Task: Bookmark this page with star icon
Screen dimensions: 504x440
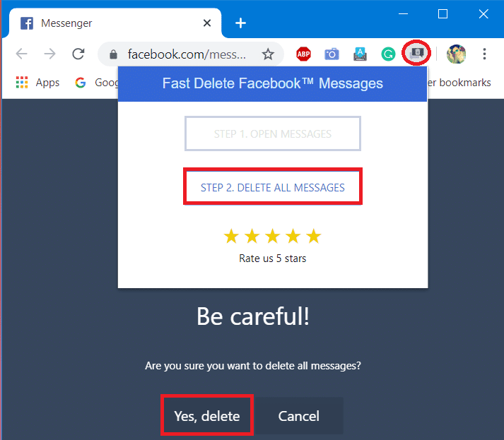Action: (268, 54)
